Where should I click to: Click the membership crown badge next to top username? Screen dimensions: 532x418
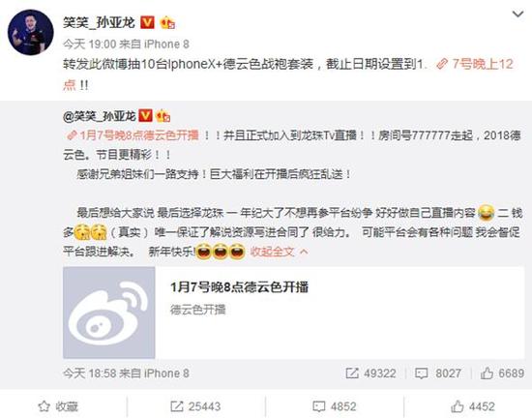tap(167, 22)
